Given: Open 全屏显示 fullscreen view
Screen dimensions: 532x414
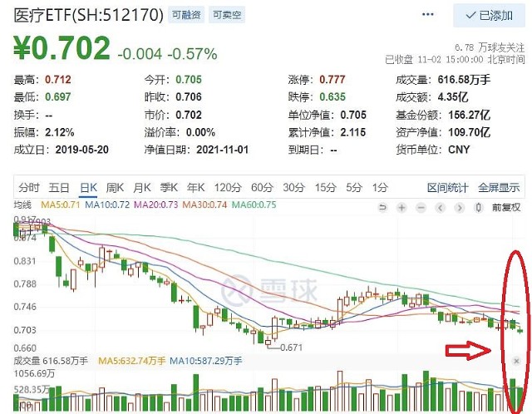Looking at the screenshot, I should (499, 187).
